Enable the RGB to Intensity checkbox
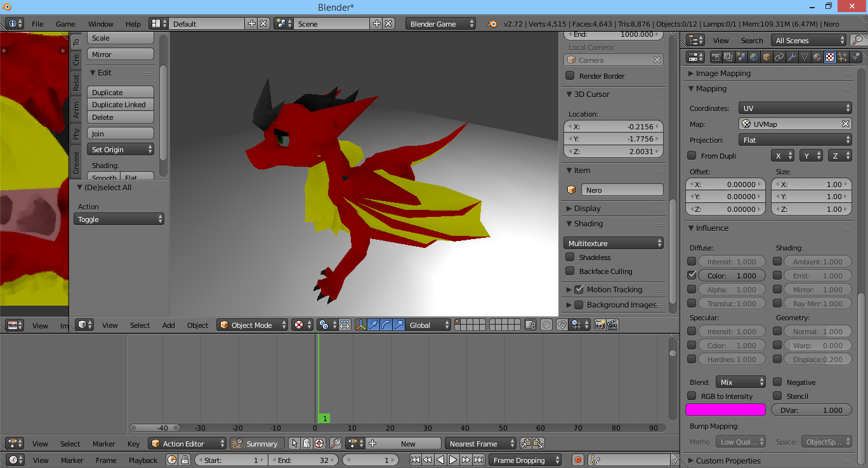Viewport: 868px width, 468px height. coord(692,396)
